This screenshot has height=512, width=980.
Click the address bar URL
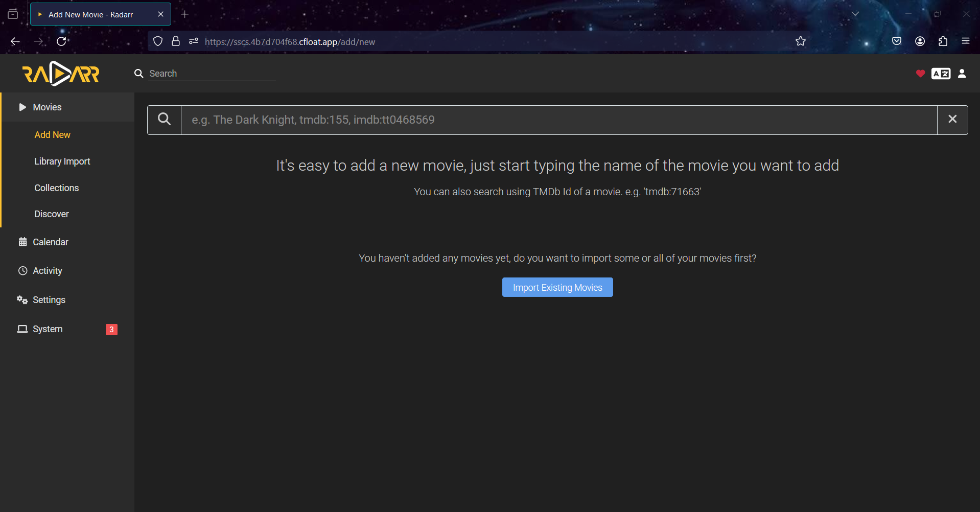(290, 42)
